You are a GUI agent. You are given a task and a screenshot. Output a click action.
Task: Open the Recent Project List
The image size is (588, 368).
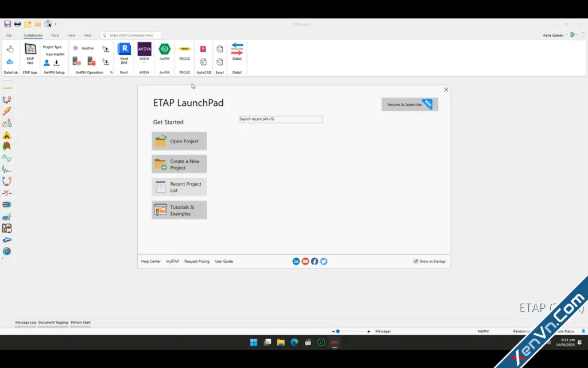click(179, 187)
